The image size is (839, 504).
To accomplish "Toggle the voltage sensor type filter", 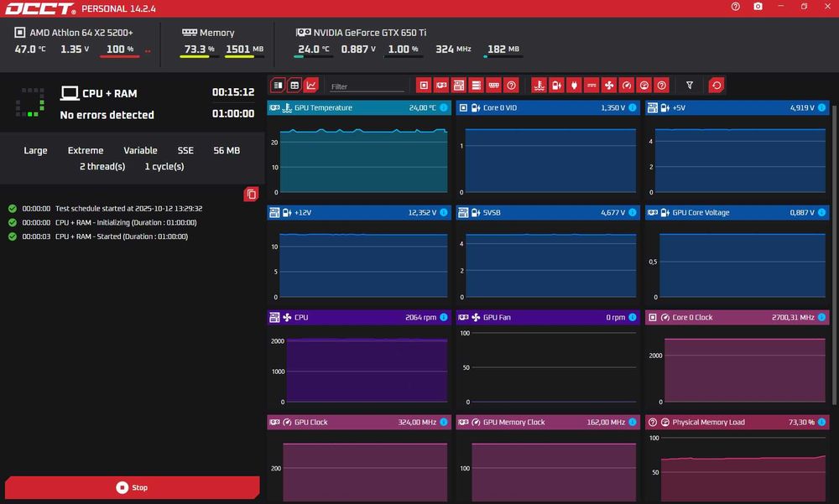I will [x=556, y=85].
